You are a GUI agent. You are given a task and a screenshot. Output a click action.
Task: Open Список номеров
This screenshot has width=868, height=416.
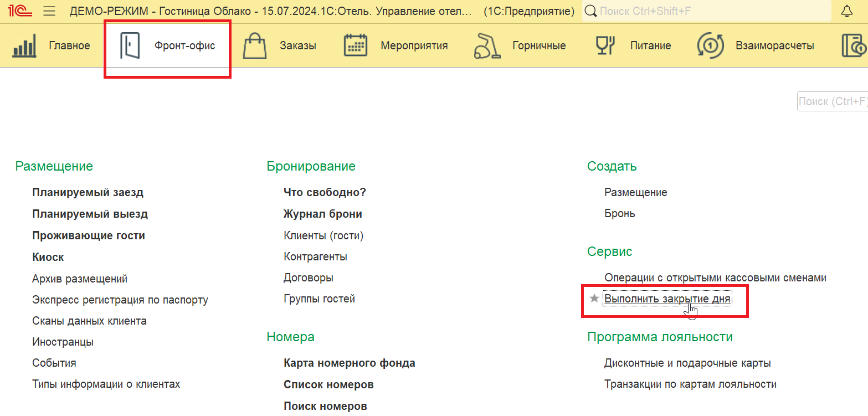pyautogui.click(x=328, y=384)
